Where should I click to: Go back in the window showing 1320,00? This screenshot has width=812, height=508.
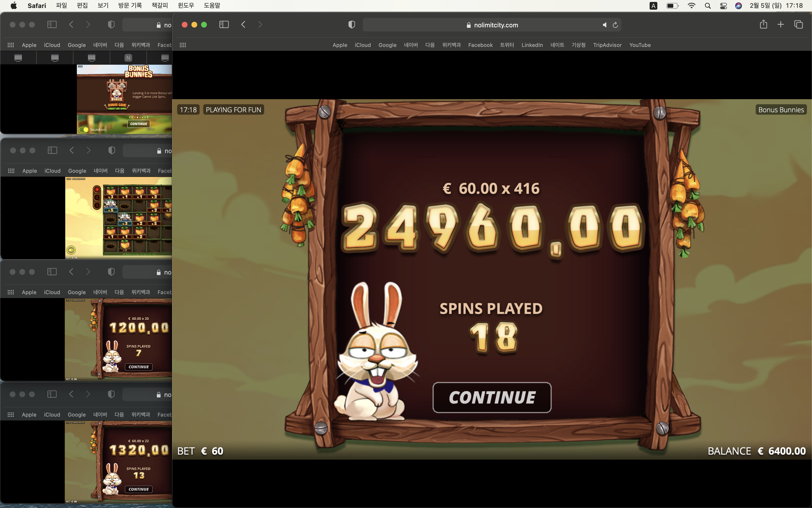click(71, 394)
